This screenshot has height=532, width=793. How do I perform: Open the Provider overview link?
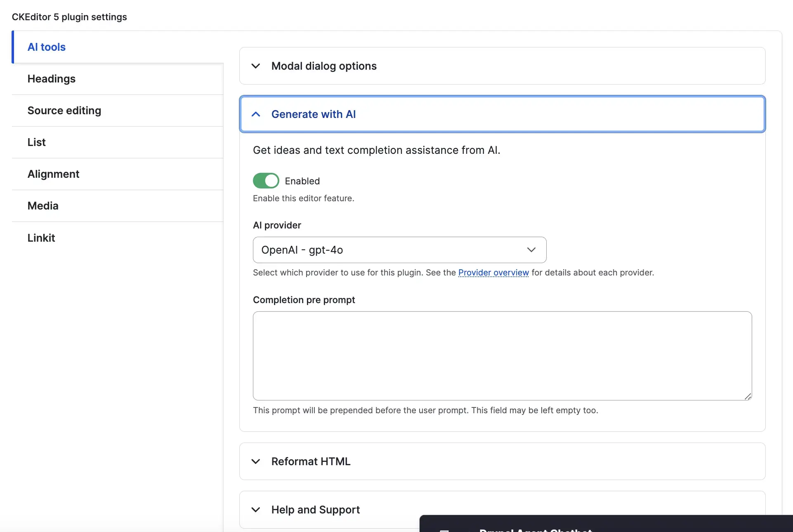click(x=493, y=273)
